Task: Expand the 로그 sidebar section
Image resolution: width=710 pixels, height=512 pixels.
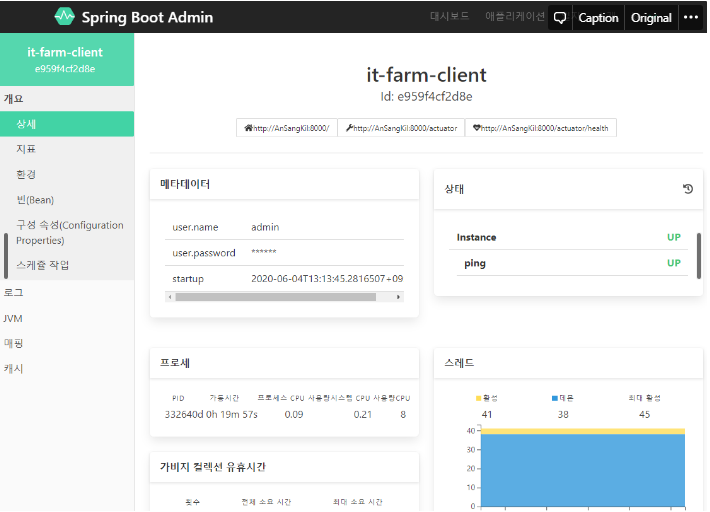Action: pyautogui.click(x=14, y=292)
